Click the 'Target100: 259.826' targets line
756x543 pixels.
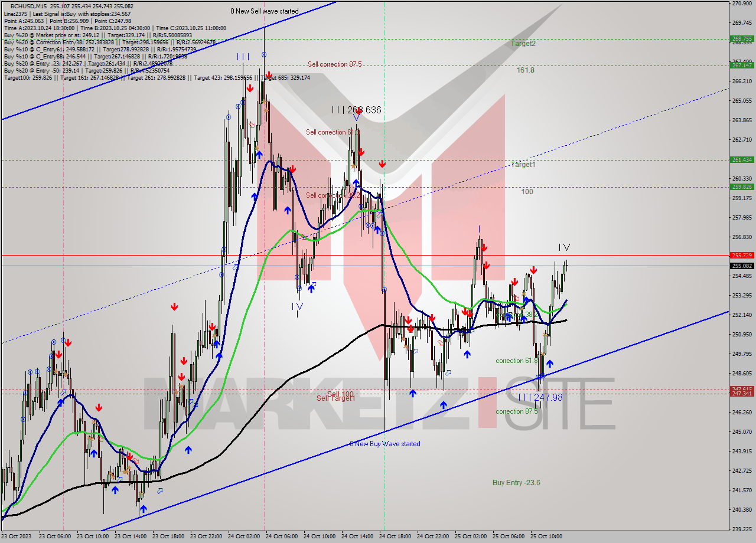tap(157, 77)
